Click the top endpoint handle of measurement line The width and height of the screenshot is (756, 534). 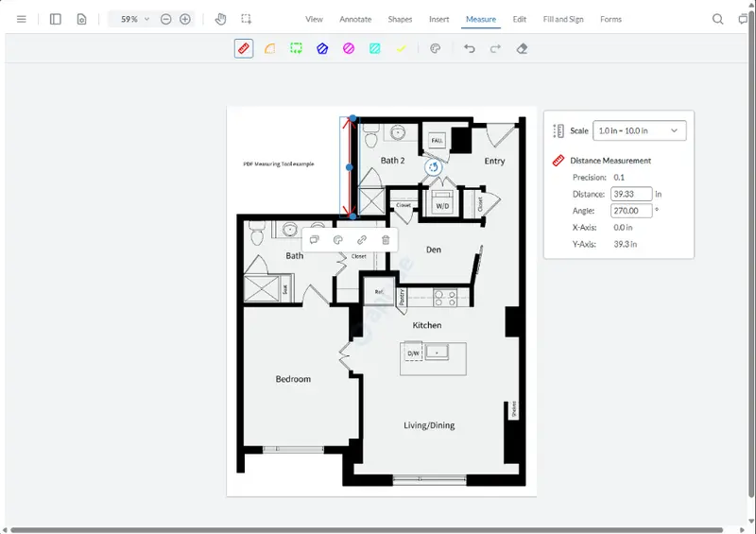pos(352,118)
